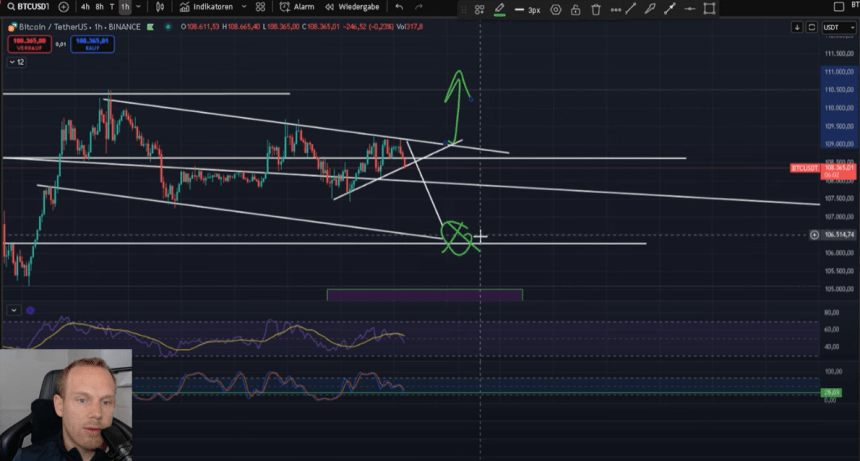Open the candlestick chart type selector
860x461 pixels.
(160, 7)
